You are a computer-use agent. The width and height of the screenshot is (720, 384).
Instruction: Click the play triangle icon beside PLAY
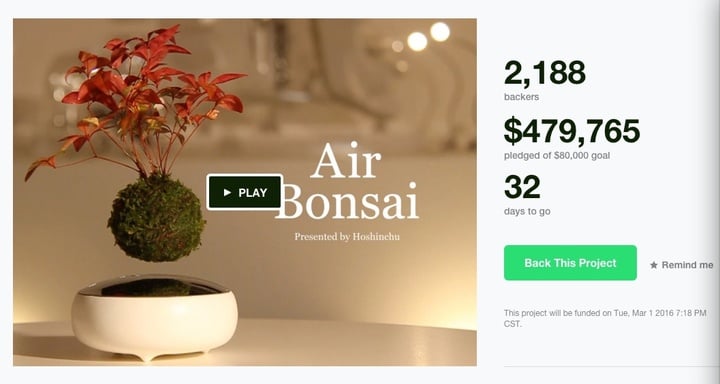(x=227, y=192)
